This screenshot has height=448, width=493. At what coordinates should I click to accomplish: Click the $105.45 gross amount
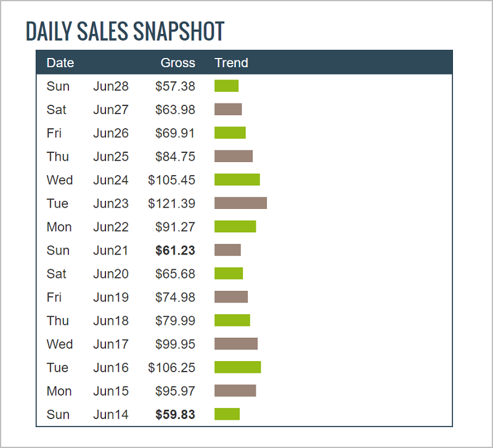coord(171,180)
